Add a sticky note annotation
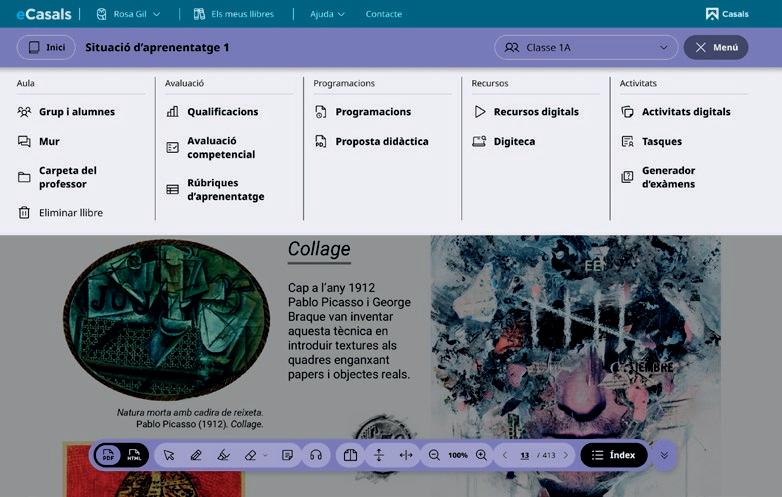The width and height of the screenshot is (782, 497). (287, 455)
